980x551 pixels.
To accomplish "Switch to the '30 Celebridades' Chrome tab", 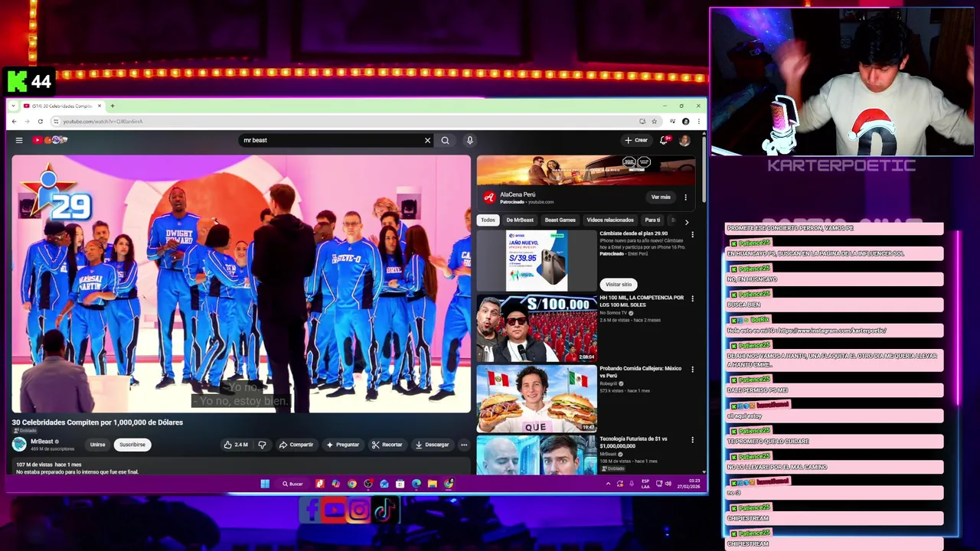I will [x=61, y=106].
